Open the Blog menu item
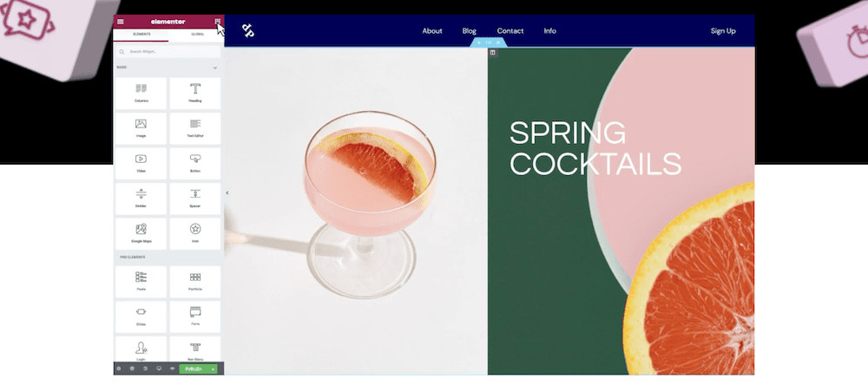The width and height of the screenshot is (868, 391). click(470, 31)
